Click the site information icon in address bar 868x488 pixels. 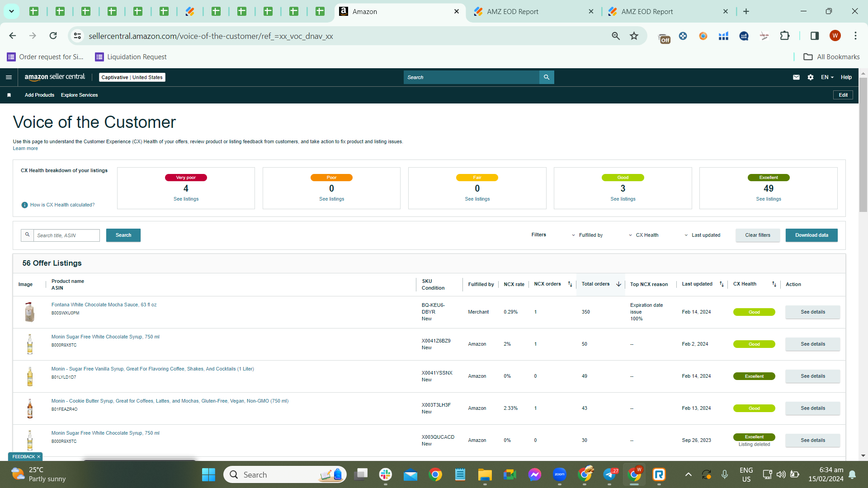click(x=78, y=36)
